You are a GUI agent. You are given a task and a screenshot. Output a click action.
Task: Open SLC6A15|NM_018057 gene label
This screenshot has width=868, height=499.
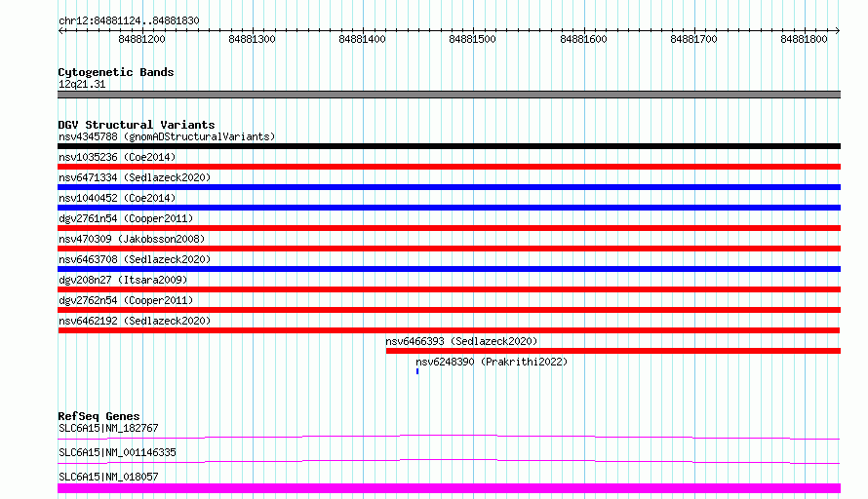(108, 477)
